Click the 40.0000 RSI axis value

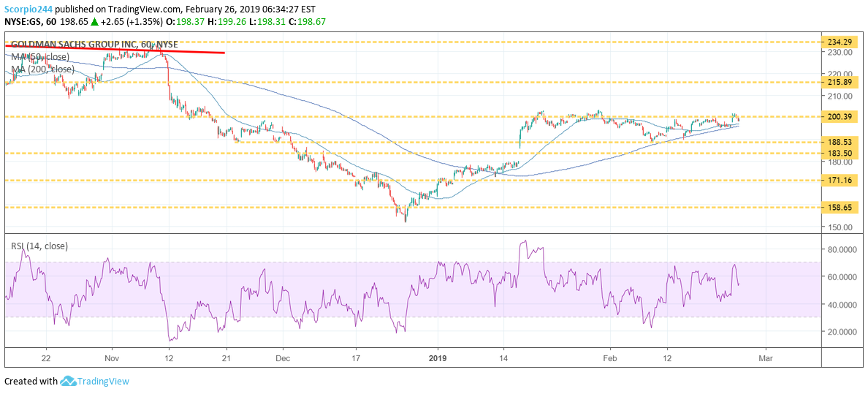coord(840,304)
